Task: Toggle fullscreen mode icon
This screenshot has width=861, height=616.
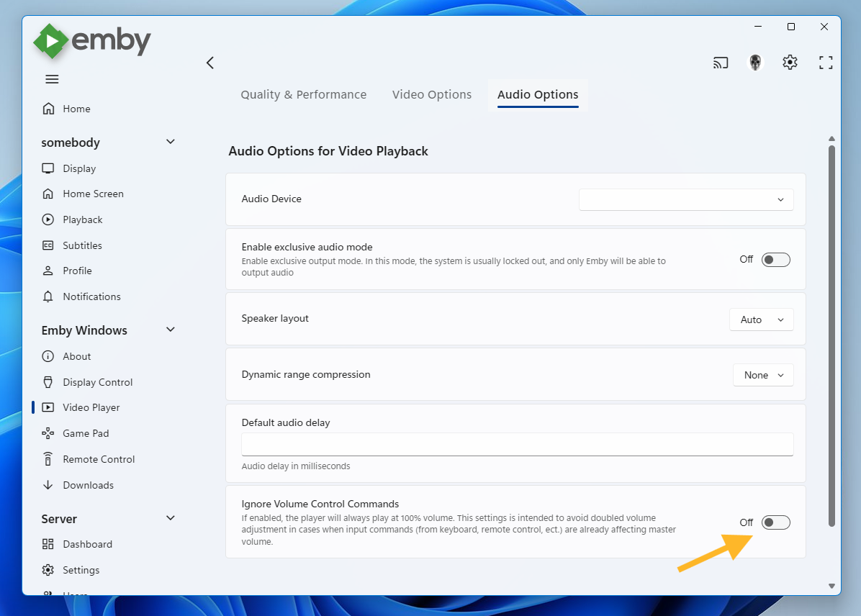Action: click(x=825, y=63)
